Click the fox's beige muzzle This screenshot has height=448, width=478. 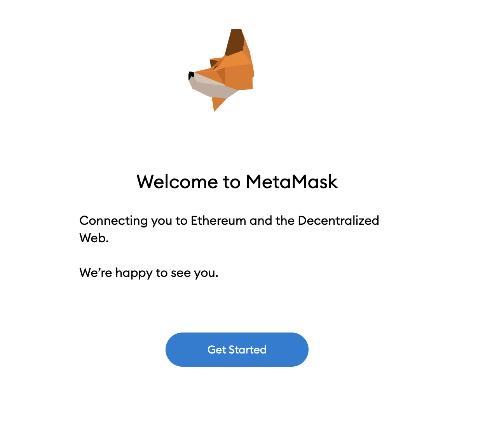coord(212,88)
